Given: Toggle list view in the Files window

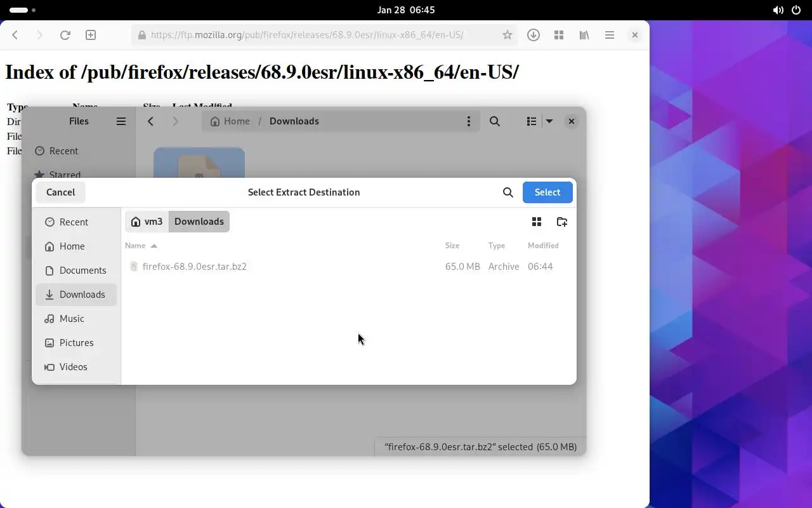Looking at the screenshot, I should tap(532, 121).
